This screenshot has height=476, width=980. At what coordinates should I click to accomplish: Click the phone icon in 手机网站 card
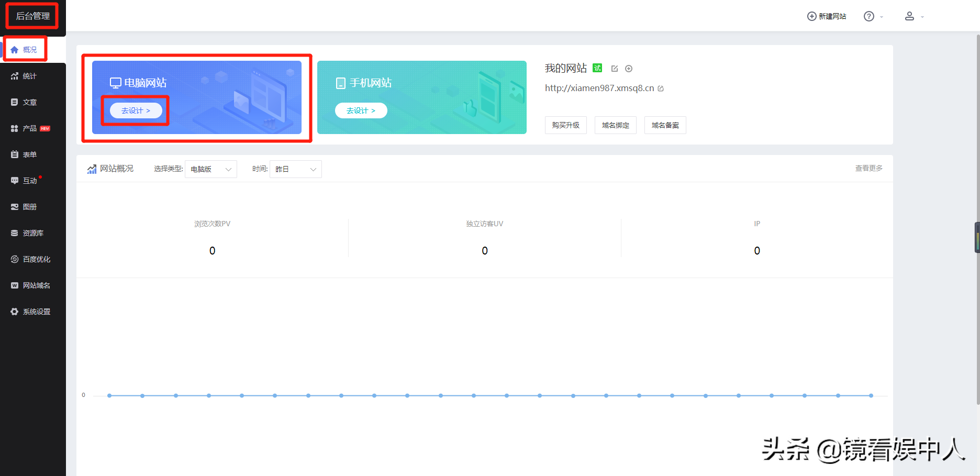click(x=341, y=83)
